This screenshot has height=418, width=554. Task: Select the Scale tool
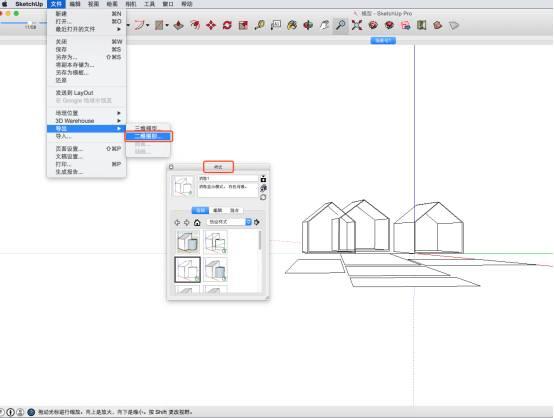[243, 25]
